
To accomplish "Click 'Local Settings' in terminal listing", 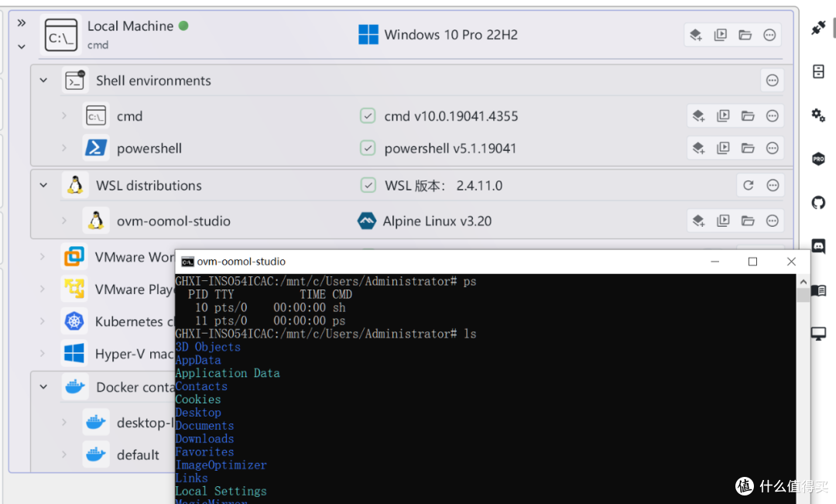I will (221, 491).
